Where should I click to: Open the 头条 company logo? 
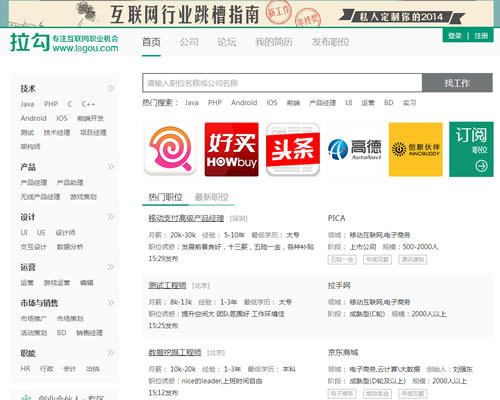pos(293,149)
